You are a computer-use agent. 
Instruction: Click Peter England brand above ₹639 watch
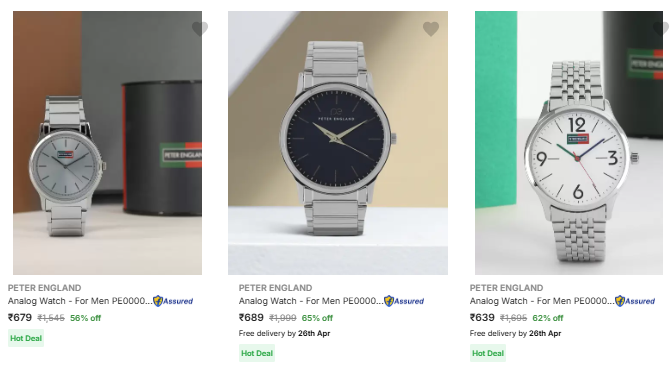(507, 288)
